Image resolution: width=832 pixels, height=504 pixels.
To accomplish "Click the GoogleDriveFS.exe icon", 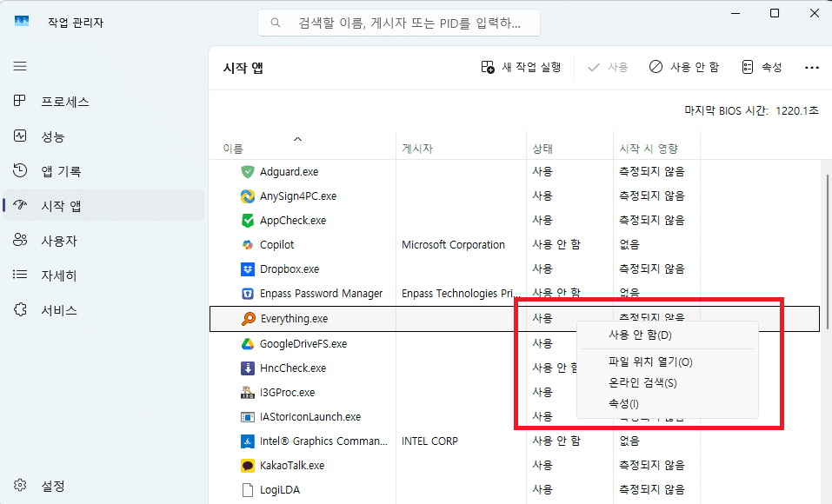I will click(x=247, y=344).
